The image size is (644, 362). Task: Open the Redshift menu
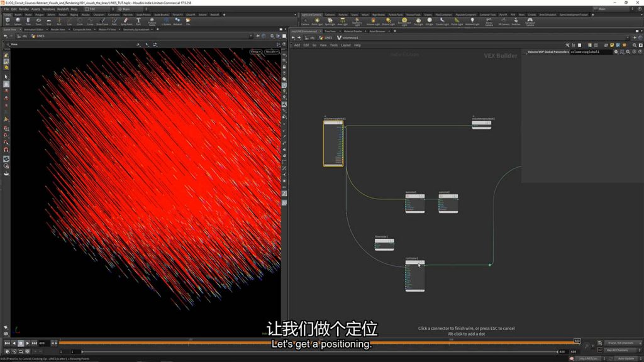[x=63, y=9]
